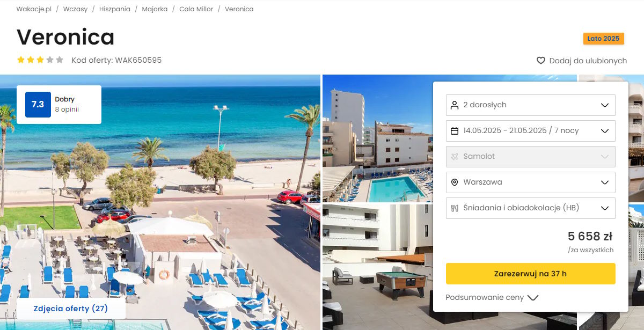Click the star rating icons under Veronica

40,60
